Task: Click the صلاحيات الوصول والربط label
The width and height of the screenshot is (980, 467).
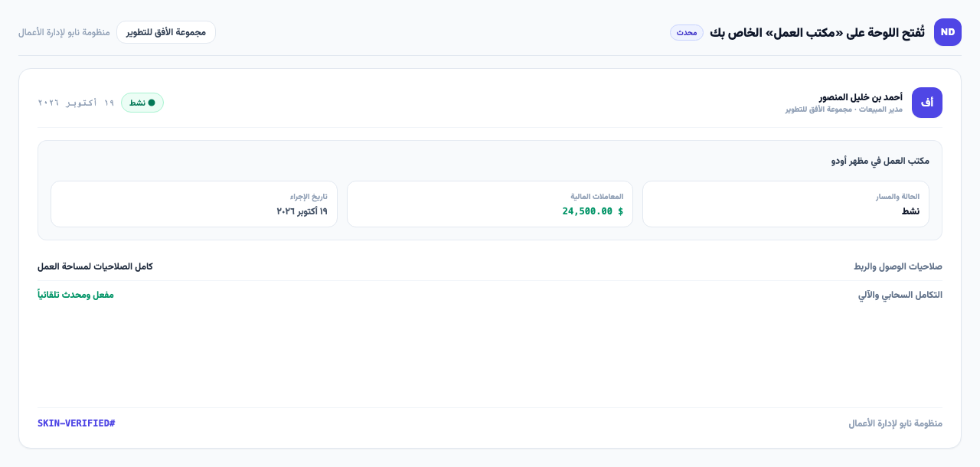Action: click(x=898, y=266)
